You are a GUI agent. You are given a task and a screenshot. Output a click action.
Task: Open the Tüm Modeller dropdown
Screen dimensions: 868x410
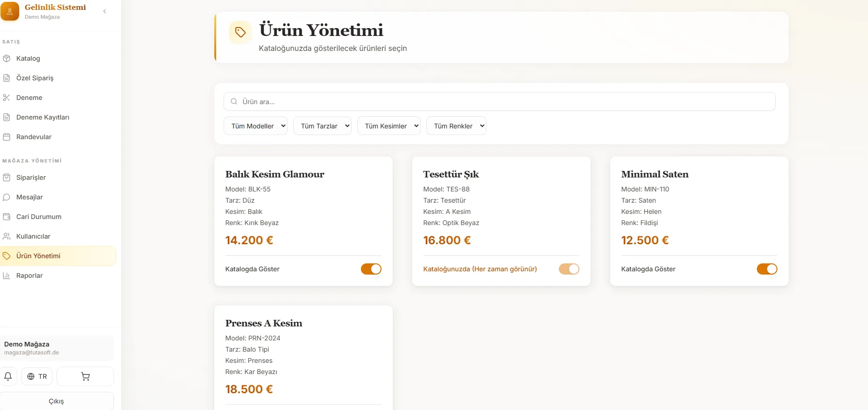255,126
